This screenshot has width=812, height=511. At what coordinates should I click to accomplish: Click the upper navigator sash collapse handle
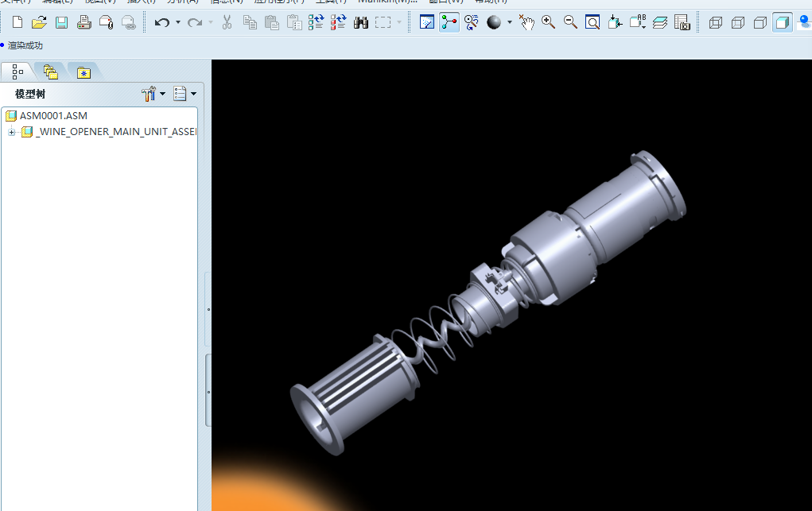pyautogui.click(x=208, y=309)
